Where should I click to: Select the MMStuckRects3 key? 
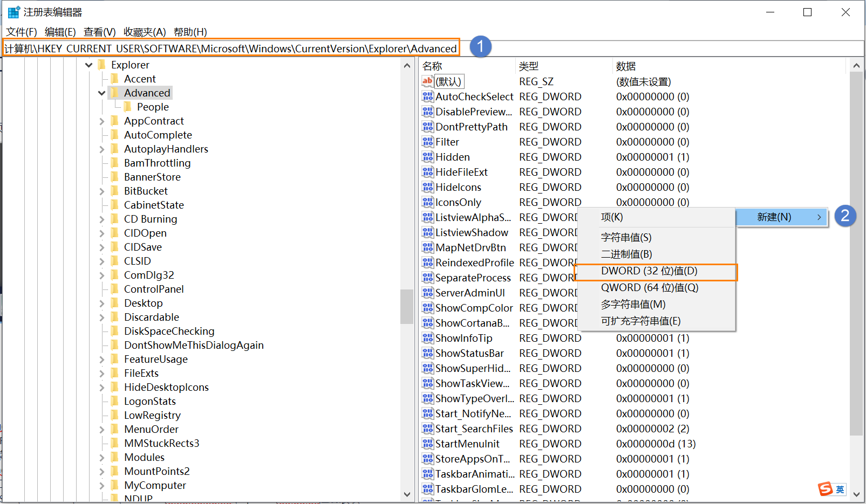click(161, 444)
